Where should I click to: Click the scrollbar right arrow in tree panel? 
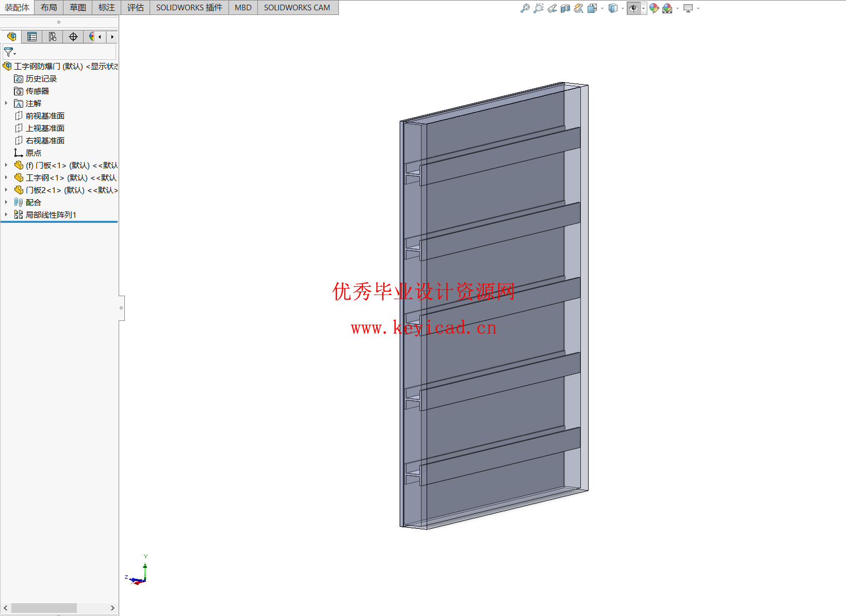[x=112, y=608]
